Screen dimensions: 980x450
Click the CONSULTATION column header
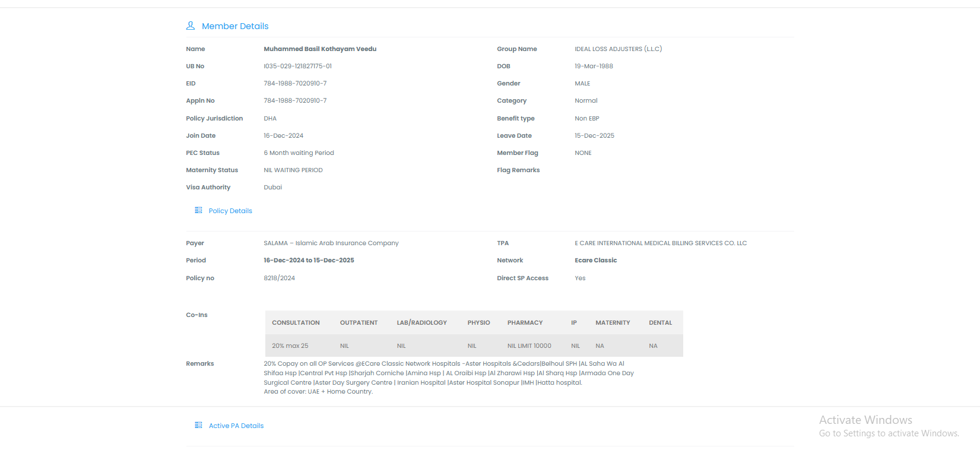pos(296,322)
